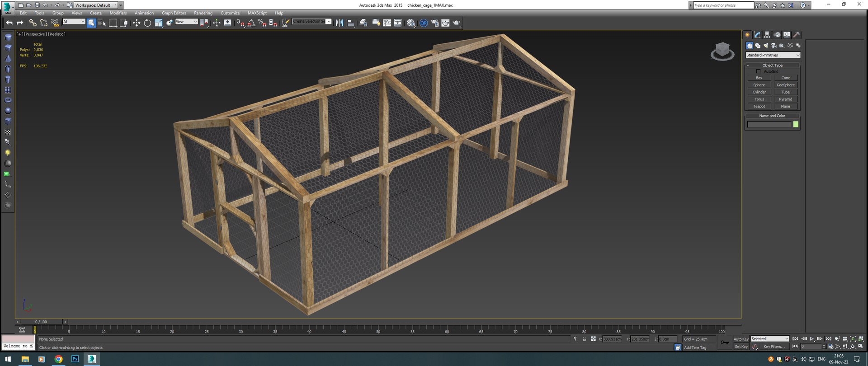Viewport: 868px width, 366px height.
Task: Click the Key Filters... button
Action: click(x=774, y=347)
